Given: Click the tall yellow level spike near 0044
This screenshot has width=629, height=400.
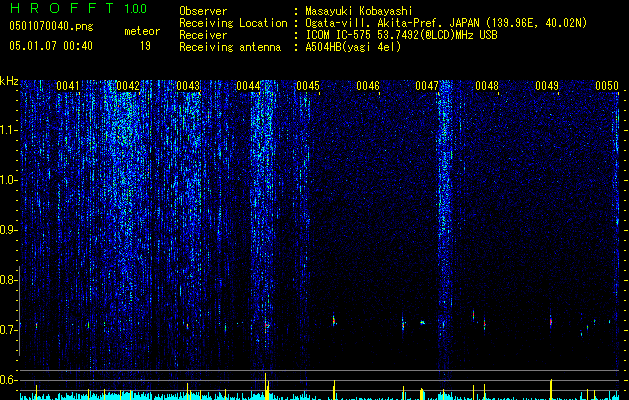Looking at the screenshot, I should click(x=265, y=386).
